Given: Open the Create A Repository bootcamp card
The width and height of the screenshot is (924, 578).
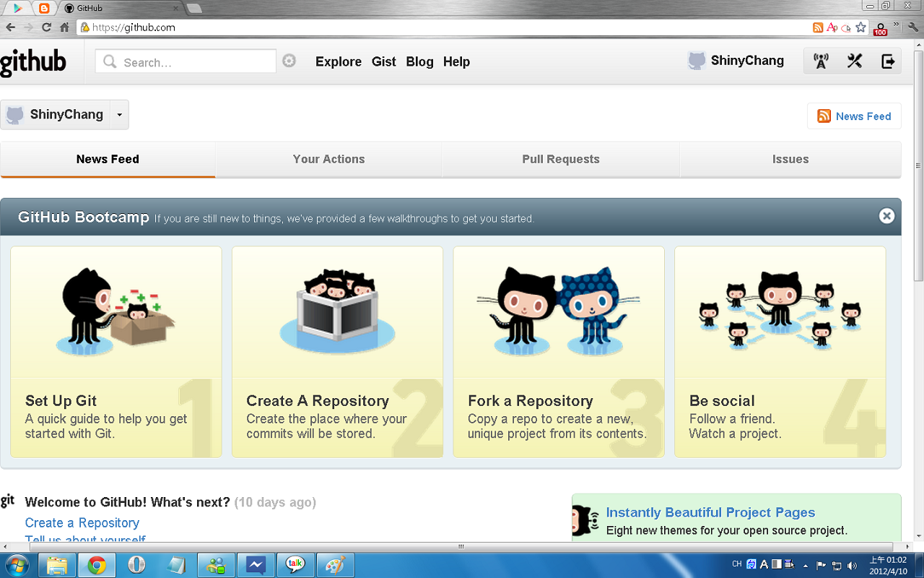Looking at the screenshot, I should pos(337,352).
